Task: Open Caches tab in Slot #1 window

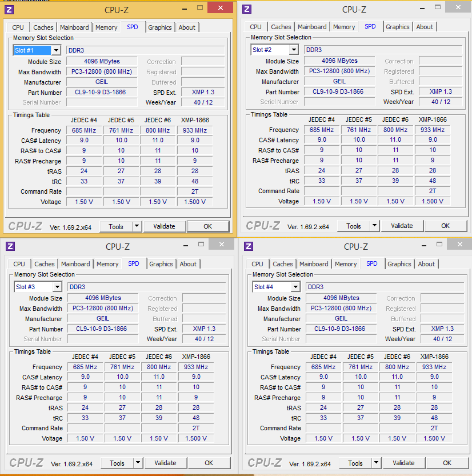Action: coord(43,27)
